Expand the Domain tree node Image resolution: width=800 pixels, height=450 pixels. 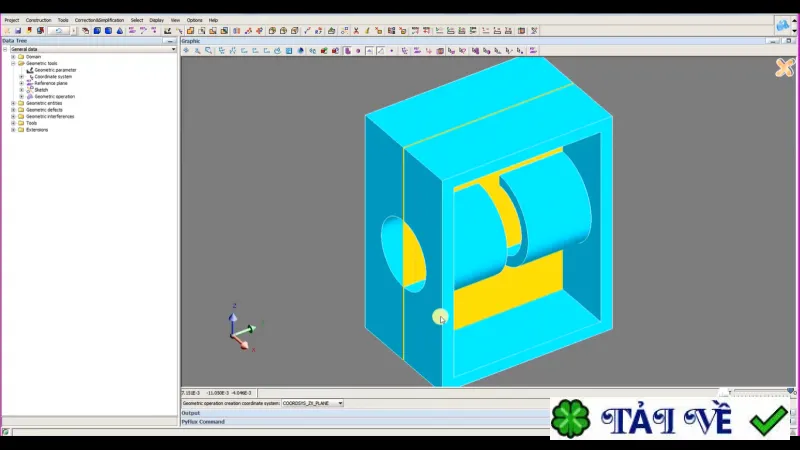13,57
